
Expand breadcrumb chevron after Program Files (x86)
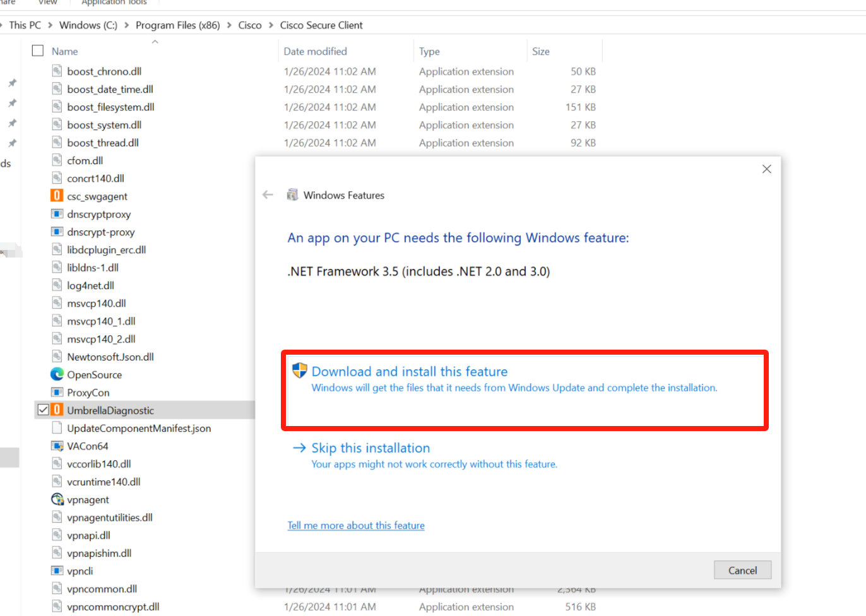pyautogui.click(x=229, y=25)
